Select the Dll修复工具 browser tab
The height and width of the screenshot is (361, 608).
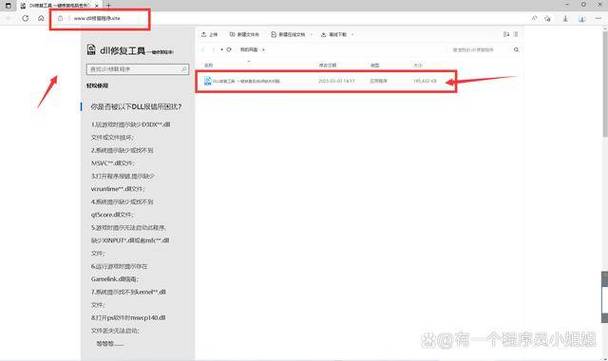(x=59, y=6)
